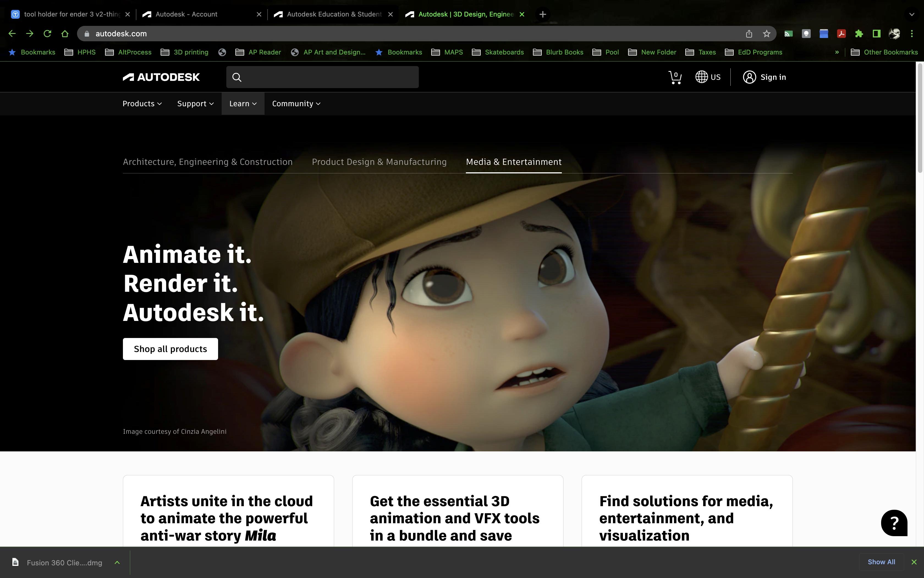Open the AP Art and Design bookmark
The image size is (924, 578).
pos(328,52)
